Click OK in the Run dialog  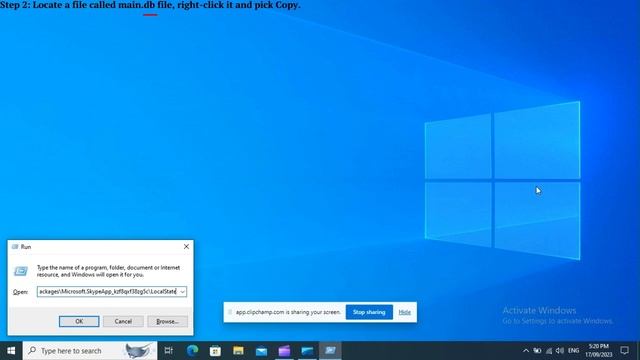(x=79, y=322)
